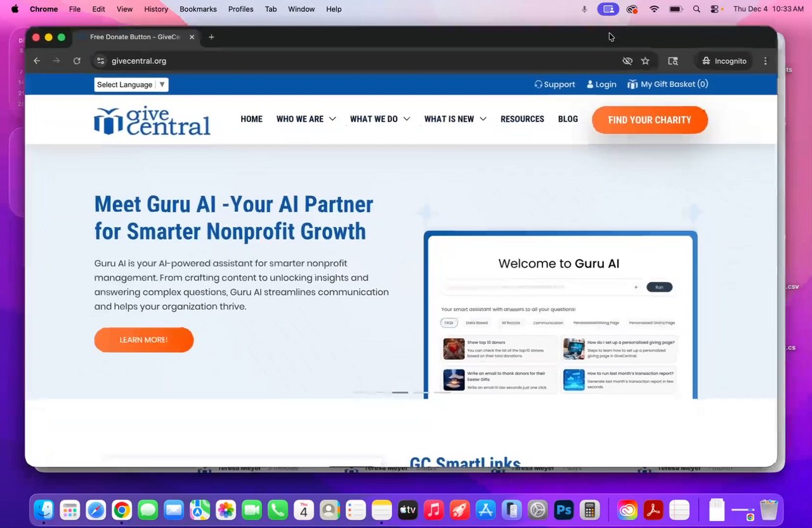Go back using Chrome's back arrow
812x528 pixels.
37,61
